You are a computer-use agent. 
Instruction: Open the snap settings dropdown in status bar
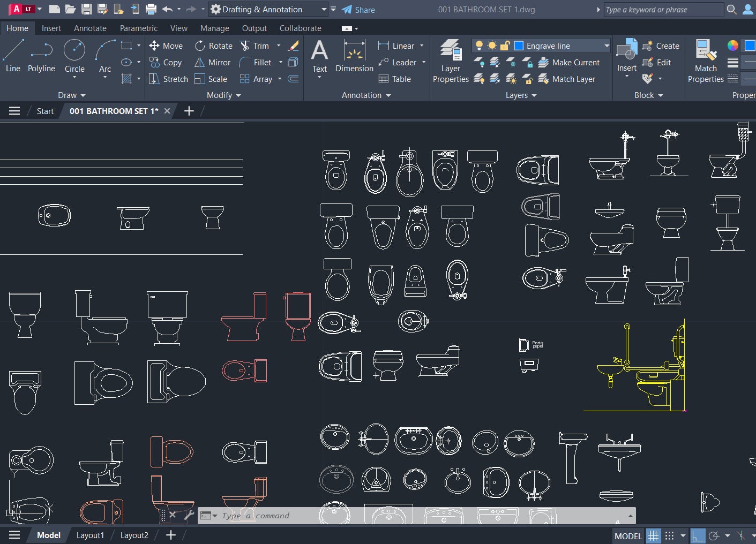coord(683,535)
